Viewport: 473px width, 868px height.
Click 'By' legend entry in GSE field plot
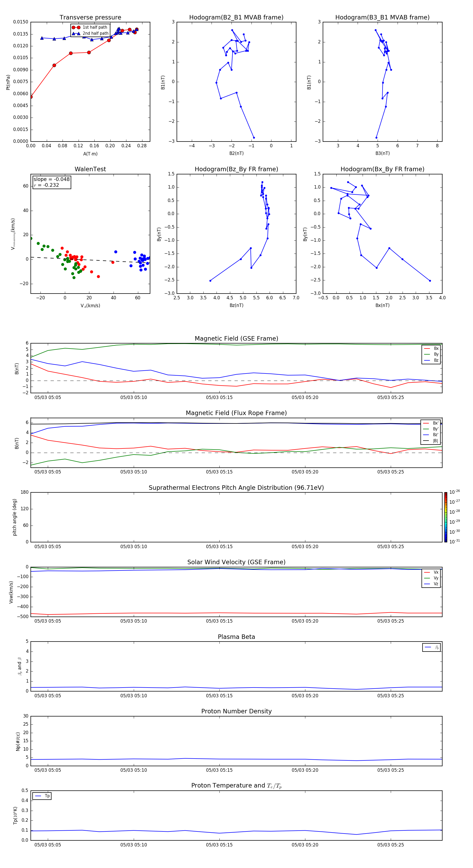click(431, 354)
